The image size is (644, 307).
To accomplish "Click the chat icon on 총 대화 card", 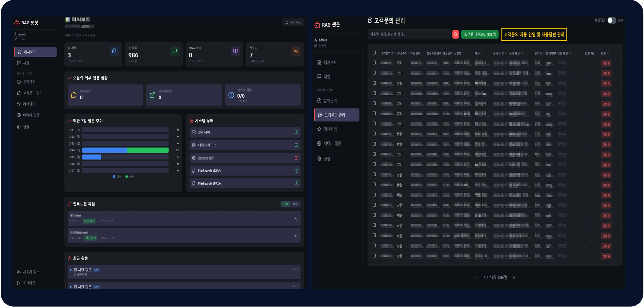I will pyautogui.click(x=175, y=51).
